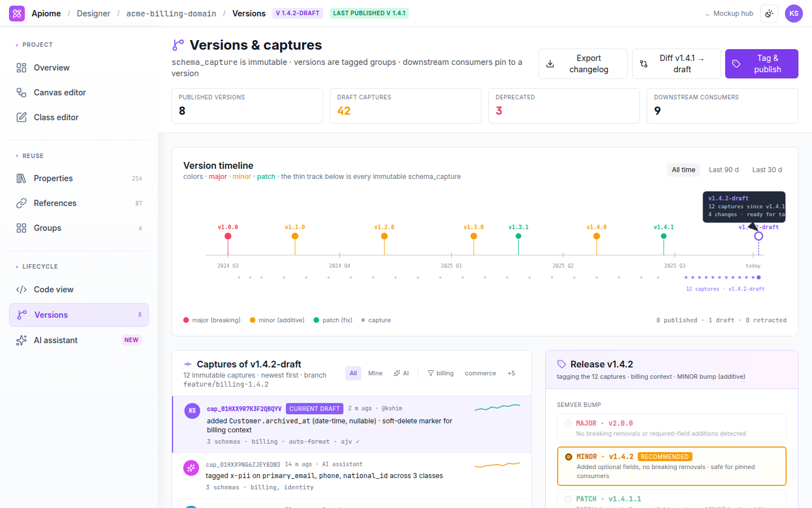The image size is (812, 508).
Task: Open acme-billing-domain breadcrumb
Action: click(171, 14)
